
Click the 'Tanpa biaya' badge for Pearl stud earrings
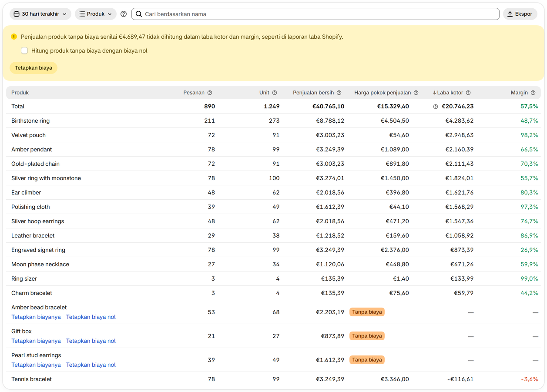367,360
